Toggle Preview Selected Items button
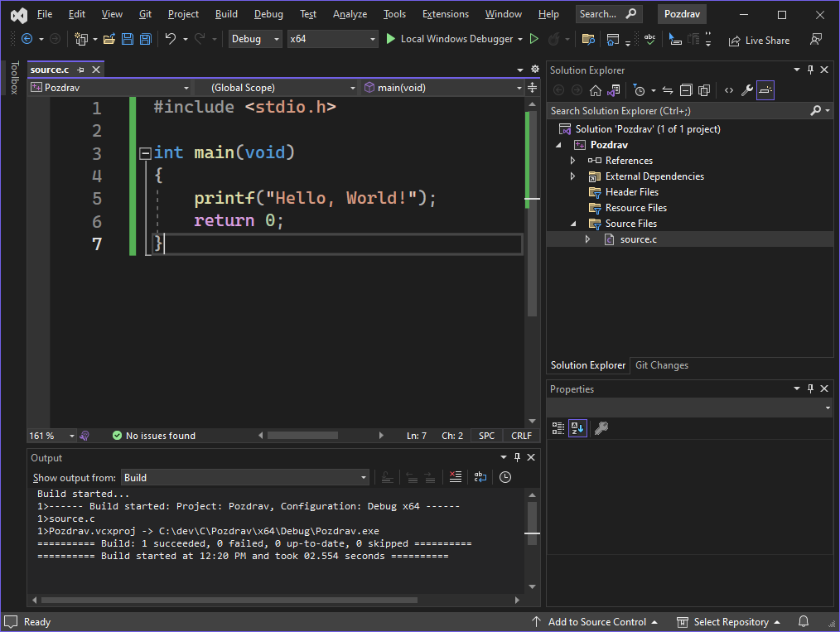840x632 pixels. 765,90
